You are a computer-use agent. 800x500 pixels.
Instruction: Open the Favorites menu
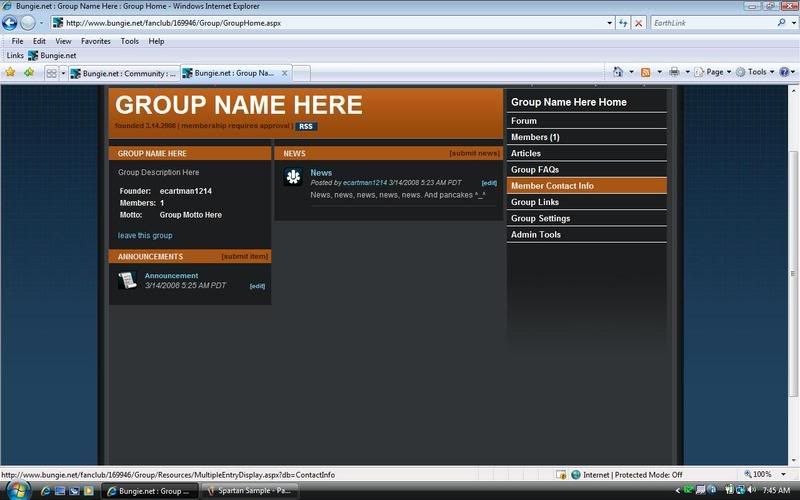[96, 41]
